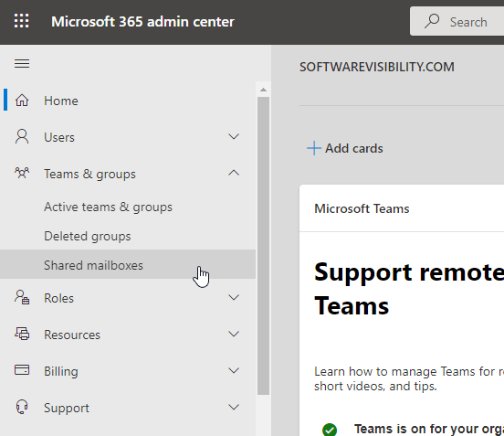Click the sidebar scrollbar up arrow

pos(263,90)
